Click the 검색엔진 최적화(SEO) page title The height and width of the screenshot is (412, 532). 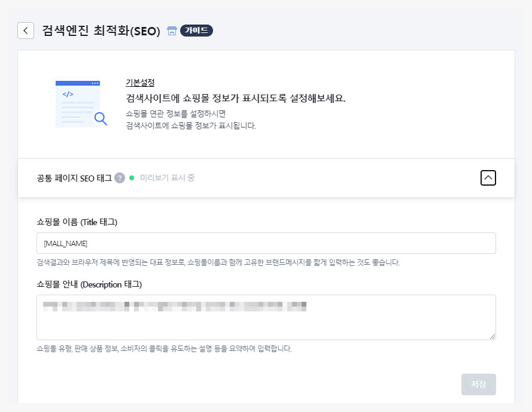101,31
